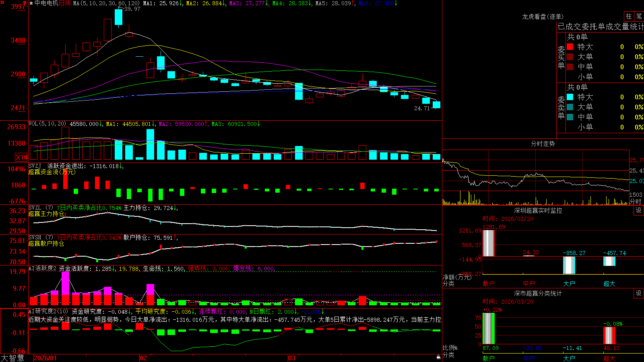Click the 大户 label under the classification chart

(x=569, y=358)
